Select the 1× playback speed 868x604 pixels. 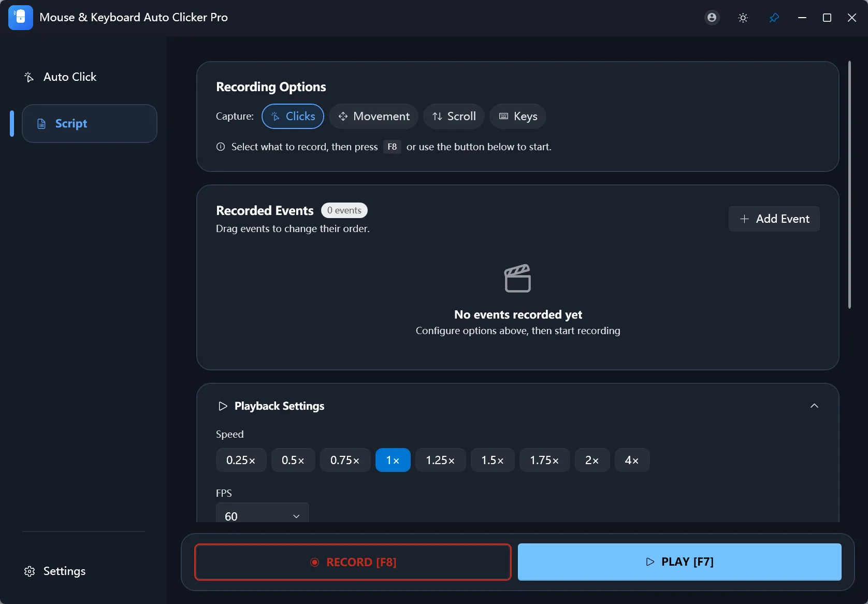[x=393, y=460]
